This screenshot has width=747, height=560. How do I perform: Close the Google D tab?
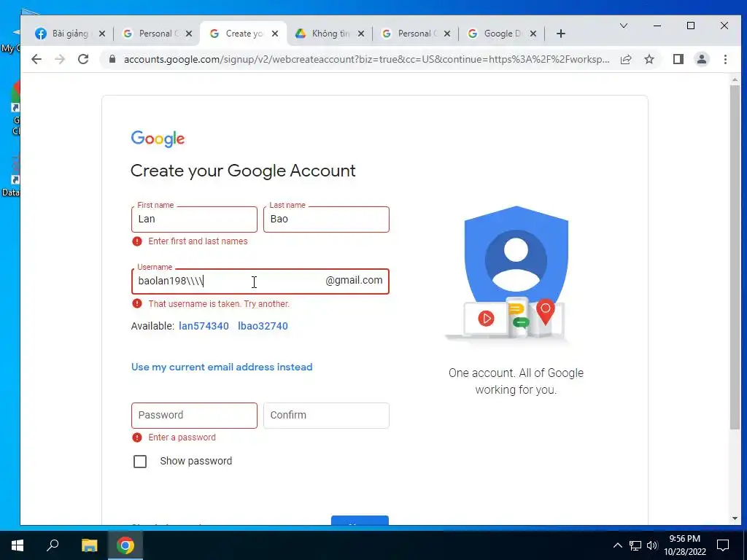point(533,34)
